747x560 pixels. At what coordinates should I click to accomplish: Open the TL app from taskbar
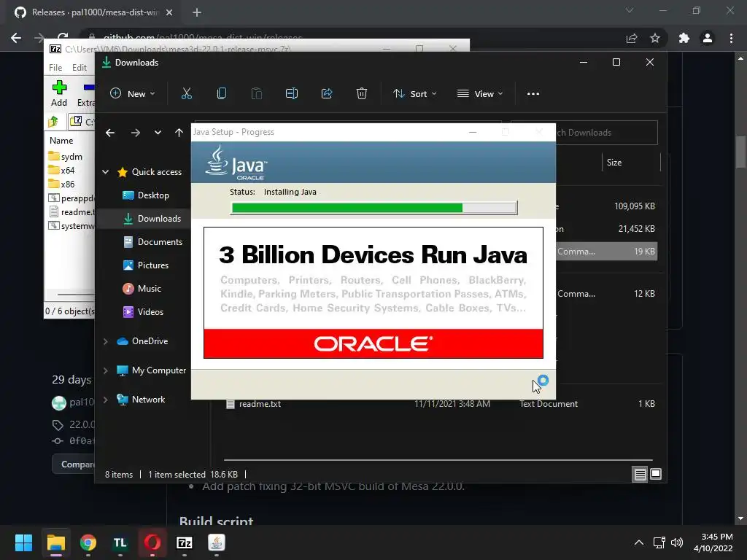[x=120, y=542]
